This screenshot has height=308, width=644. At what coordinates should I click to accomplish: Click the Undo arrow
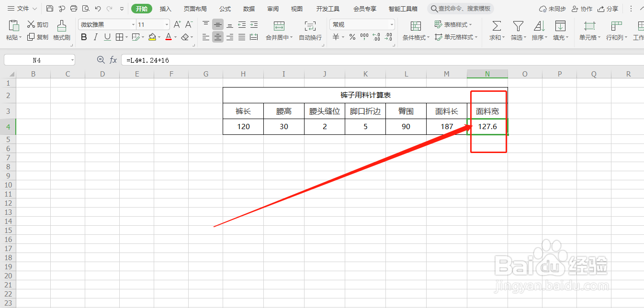(x=97, y=8)
